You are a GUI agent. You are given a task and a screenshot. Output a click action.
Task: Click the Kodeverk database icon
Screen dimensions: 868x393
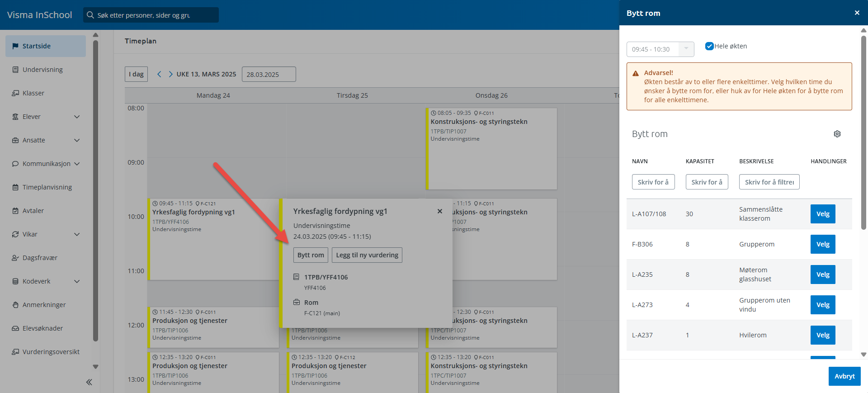15,281
